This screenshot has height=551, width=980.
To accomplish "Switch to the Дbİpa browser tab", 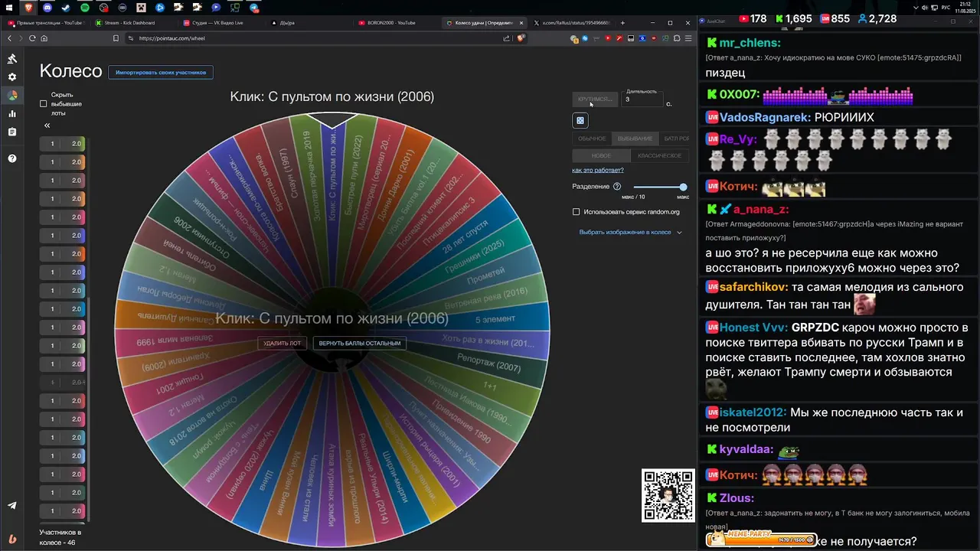I will click(x=310, y=23).
